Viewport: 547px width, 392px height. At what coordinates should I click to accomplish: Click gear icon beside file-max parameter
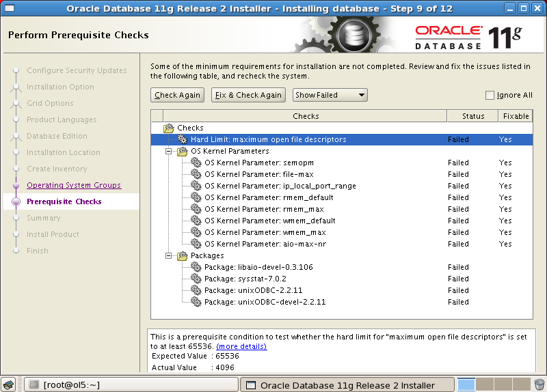196,174
